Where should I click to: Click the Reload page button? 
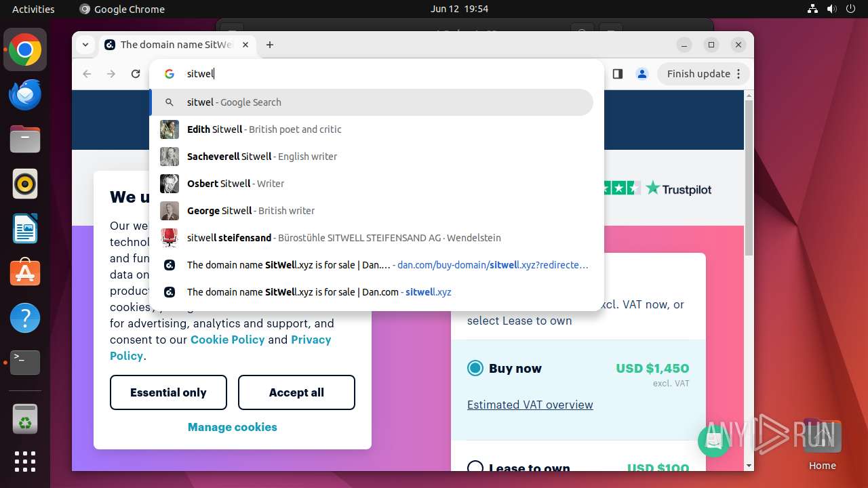pyautogui.click(x=136, y=74)
